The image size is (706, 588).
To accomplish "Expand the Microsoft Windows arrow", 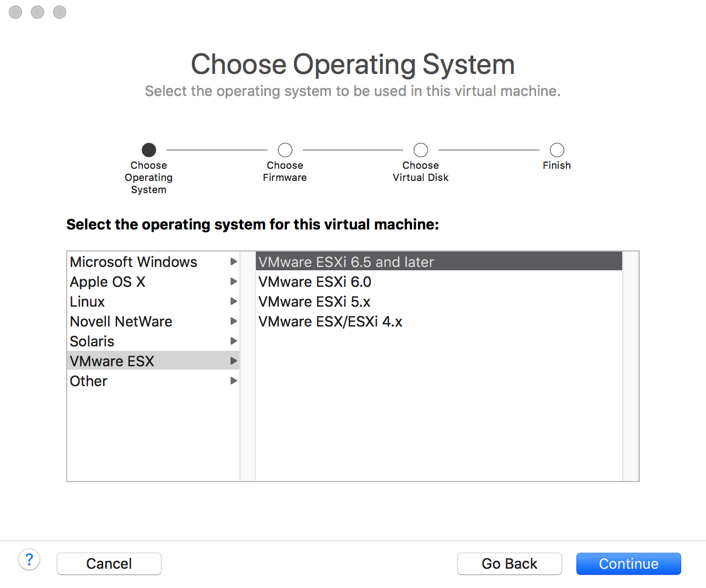I will point(233,261).
